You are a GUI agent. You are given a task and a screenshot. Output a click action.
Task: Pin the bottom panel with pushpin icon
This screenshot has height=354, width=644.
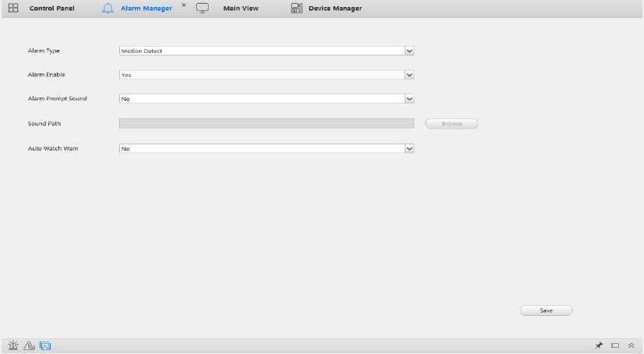click(x=599, y=345)
